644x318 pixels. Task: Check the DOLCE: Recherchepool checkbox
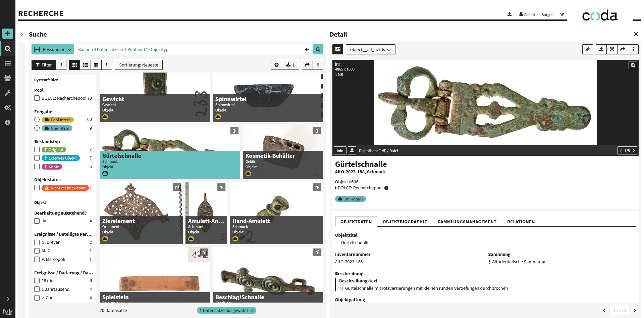[x=37, y=98]
